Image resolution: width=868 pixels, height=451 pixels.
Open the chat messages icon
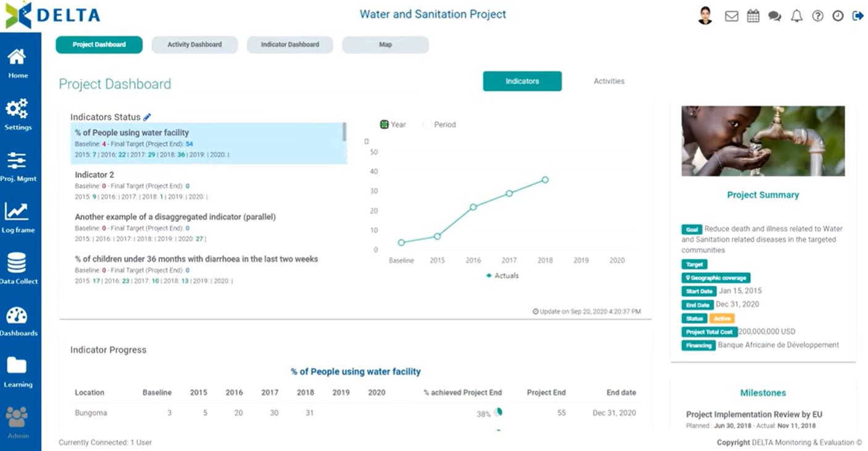(775, 16)
